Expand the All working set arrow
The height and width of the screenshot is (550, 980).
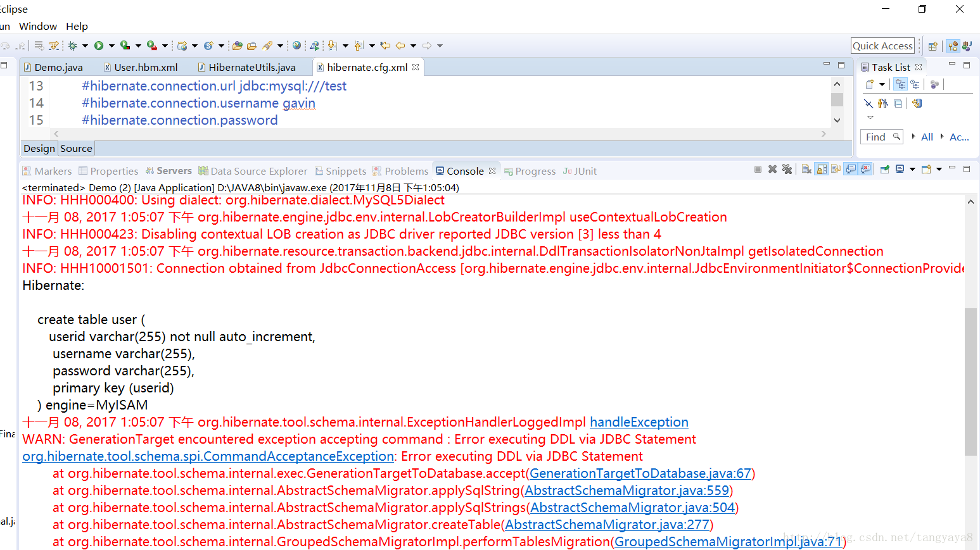pyautogui.click(x=913, y=136)
